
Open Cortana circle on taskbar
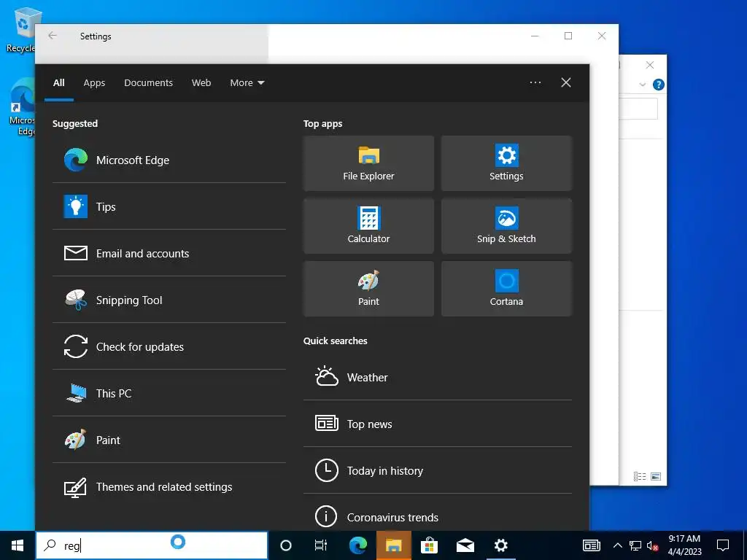pos(286,545)
